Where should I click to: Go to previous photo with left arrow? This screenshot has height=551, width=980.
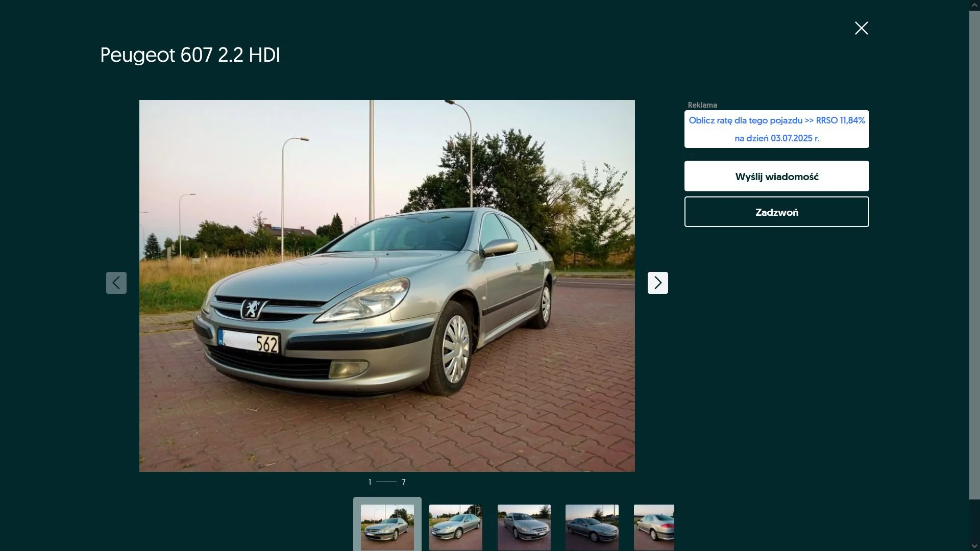[x=116, y=283]
